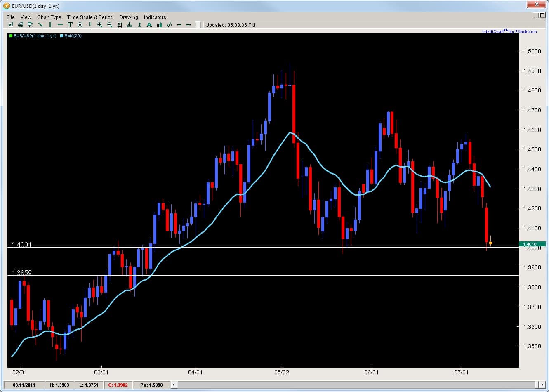
Task: Click the 1.4001 horizontal line label
Action: pyautogui.click(x=21, y=245)
